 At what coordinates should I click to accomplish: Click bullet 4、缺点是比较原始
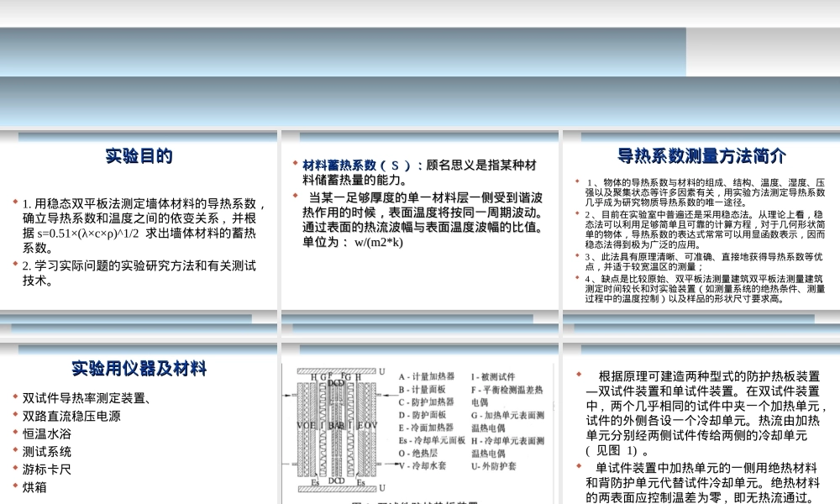coord(705,289)
